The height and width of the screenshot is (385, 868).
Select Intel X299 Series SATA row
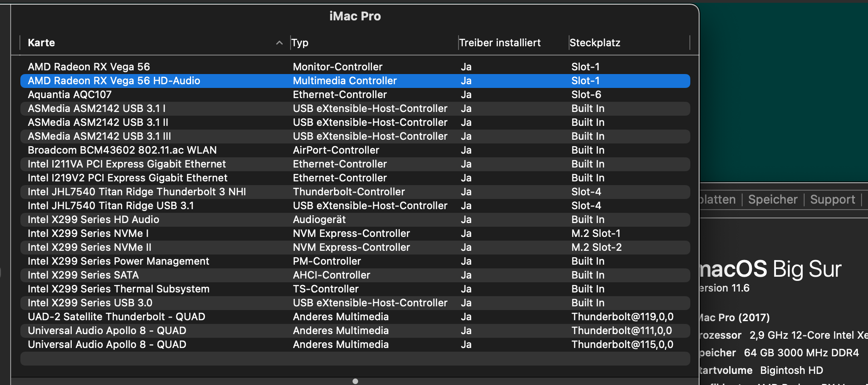pyautogui.click(x=355, y=275)
